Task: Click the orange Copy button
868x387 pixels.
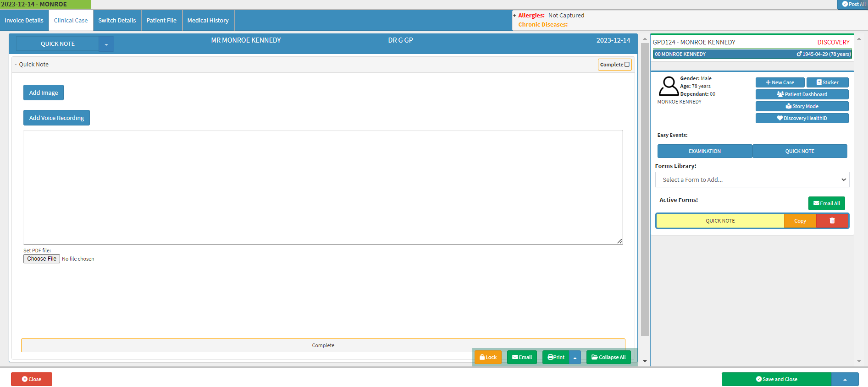Action: (800, 221)
